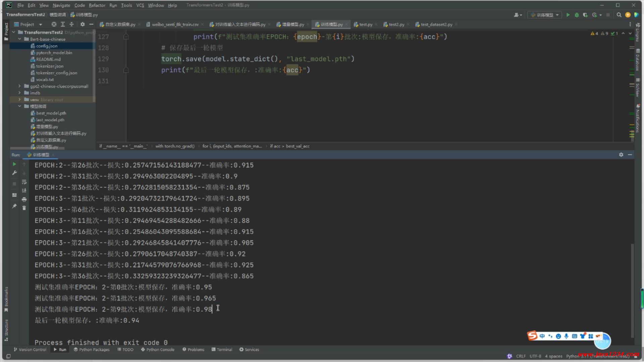644x362 pixels.
Task: Click the print output icon in Run panel
Action: (24, 199)
